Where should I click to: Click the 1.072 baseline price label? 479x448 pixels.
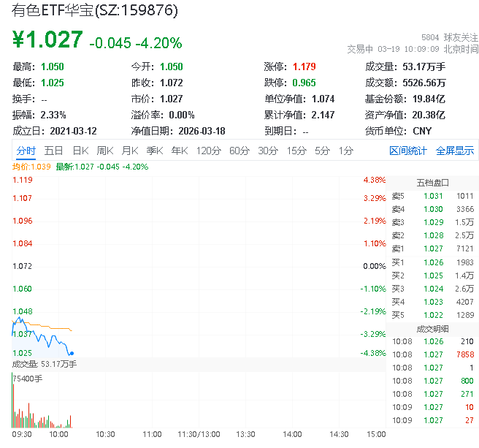(x=23, y=266)
